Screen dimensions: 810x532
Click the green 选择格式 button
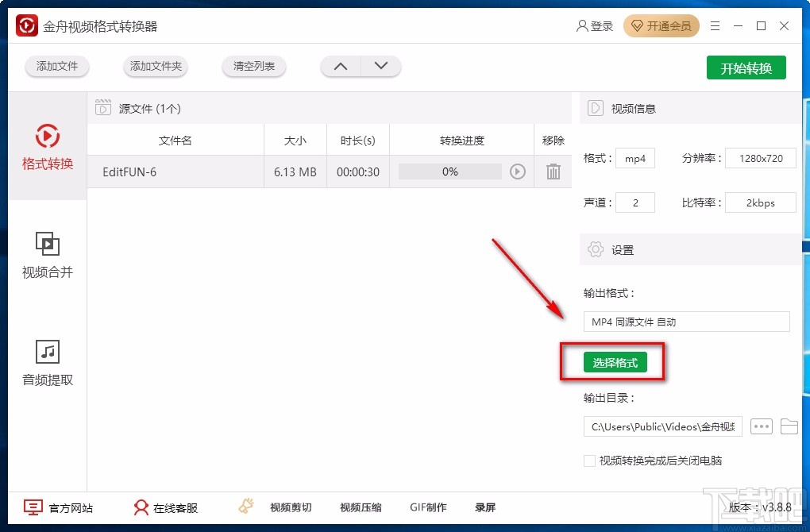[x=617, y=362]
